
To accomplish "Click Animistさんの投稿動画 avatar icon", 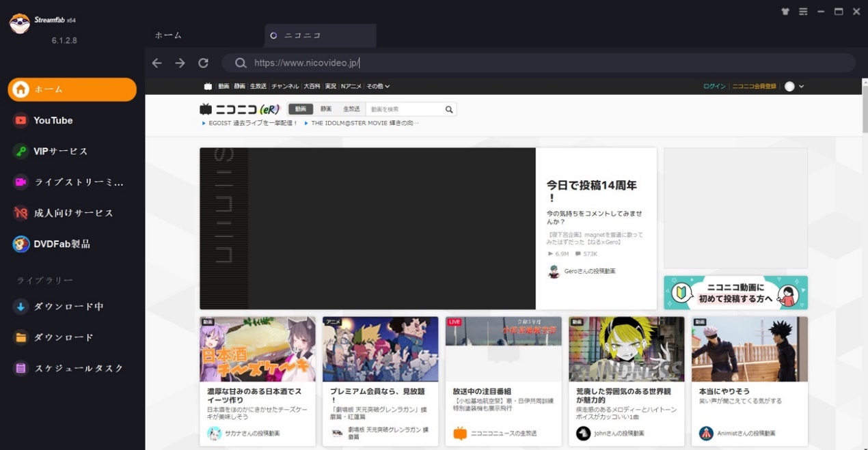I will pos(706,434).
